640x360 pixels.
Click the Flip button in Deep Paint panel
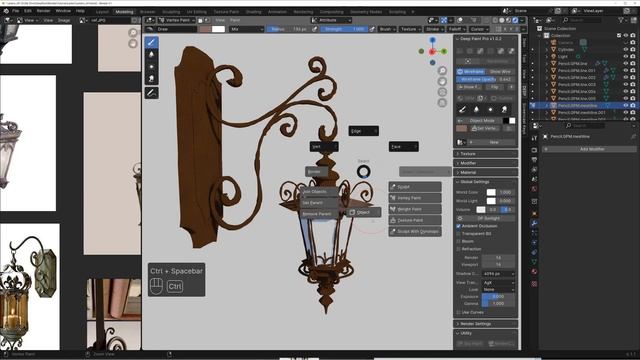494,87
